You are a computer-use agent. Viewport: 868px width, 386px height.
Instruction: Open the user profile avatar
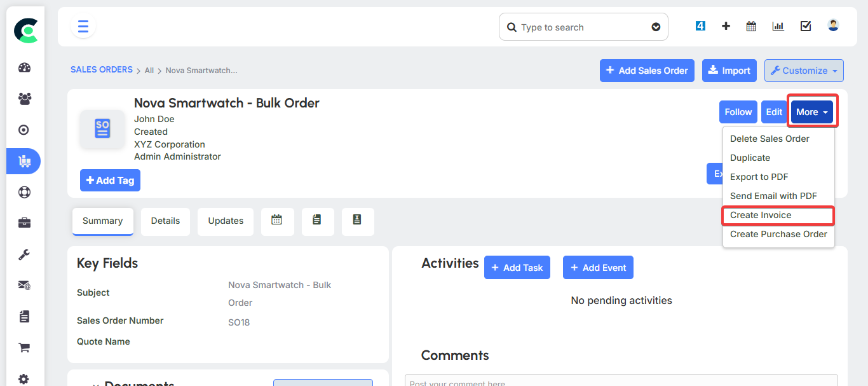[x=832, y=25]
